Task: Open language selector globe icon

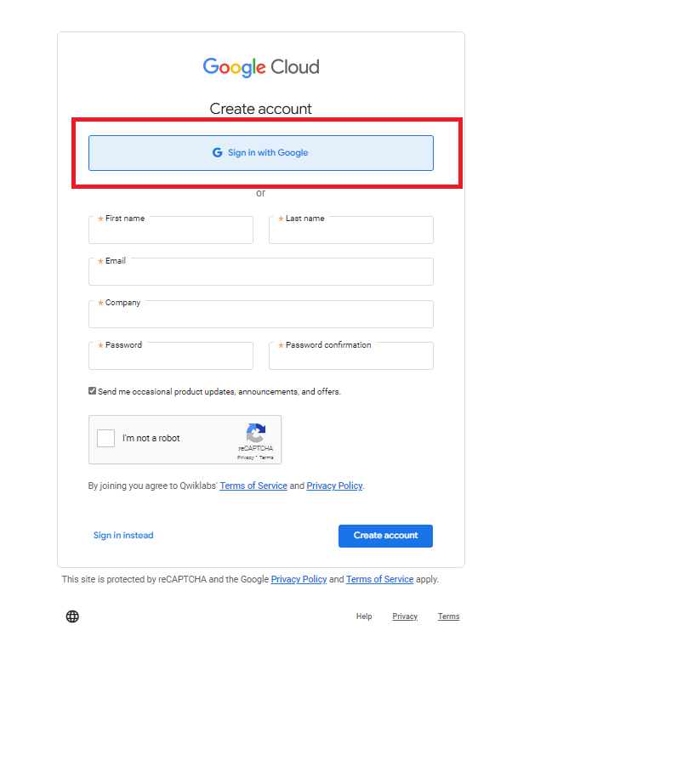Action: 72,616
